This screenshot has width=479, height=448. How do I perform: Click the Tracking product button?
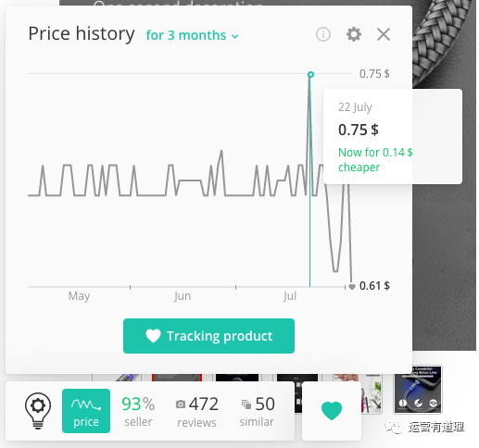point(208,336)
